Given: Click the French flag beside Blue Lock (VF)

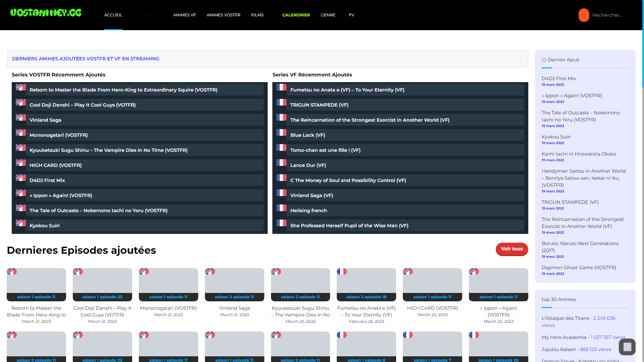Looking at the screenshot, I should (281, 132).
